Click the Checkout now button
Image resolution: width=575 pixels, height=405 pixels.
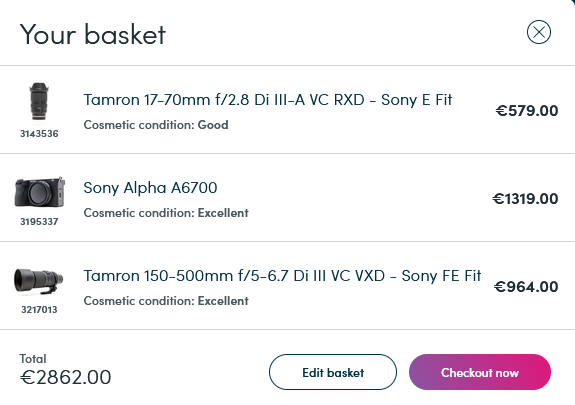pos(480,372)
